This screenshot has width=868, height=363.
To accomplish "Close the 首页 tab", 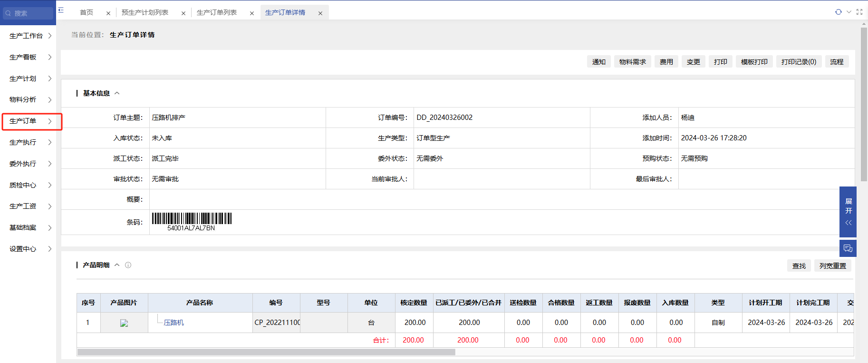I will click(108, 13).
